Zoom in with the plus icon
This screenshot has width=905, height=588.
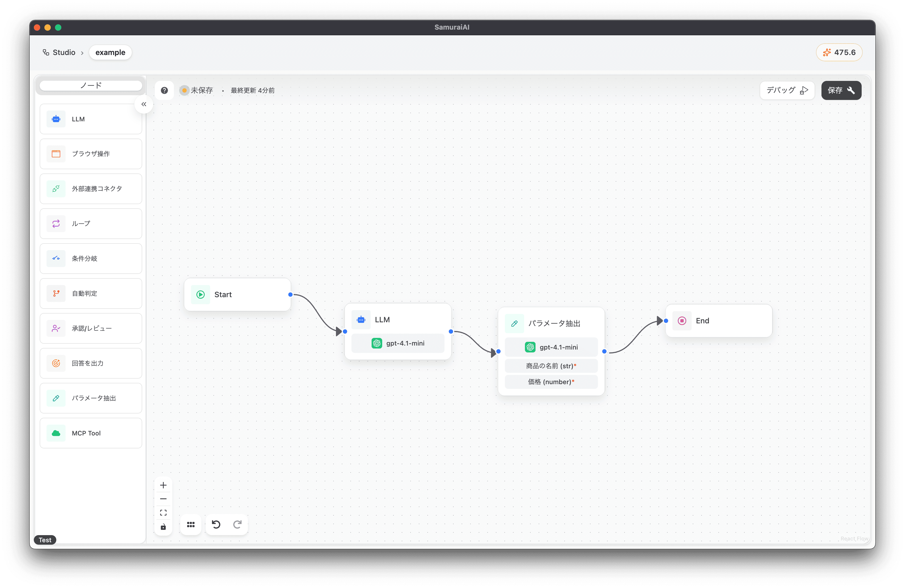(163, 485)
